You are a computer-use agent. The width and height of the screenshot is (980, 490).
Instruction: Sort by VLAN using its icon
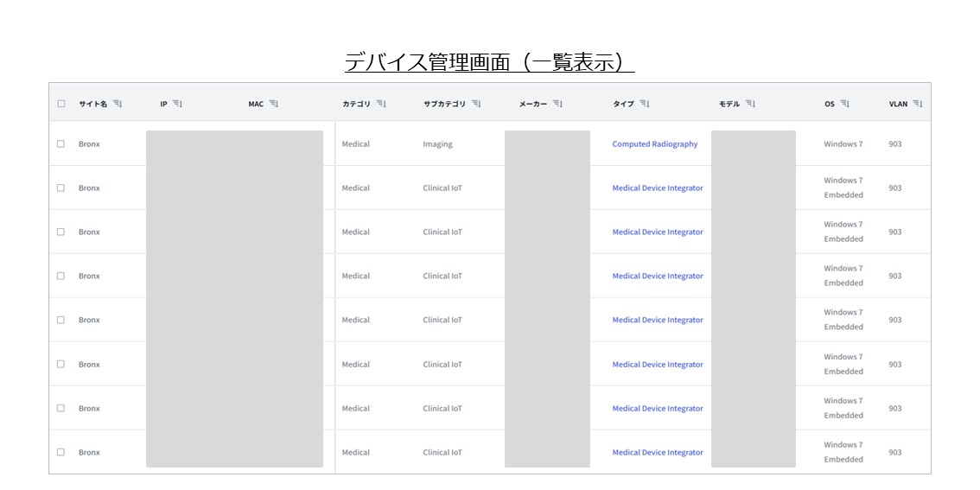pos(918,104)
